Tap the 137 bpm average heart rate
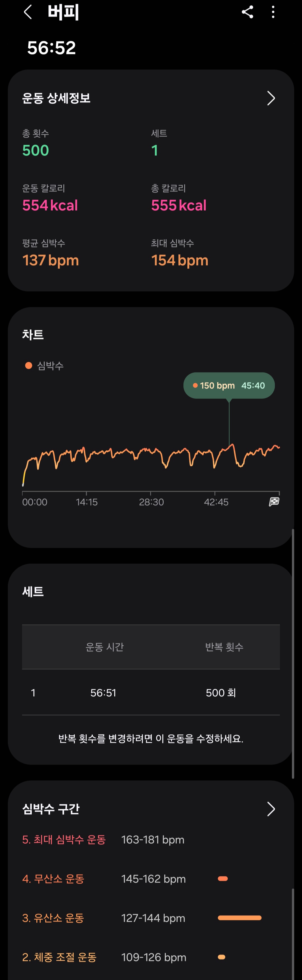 click(51, 260)
